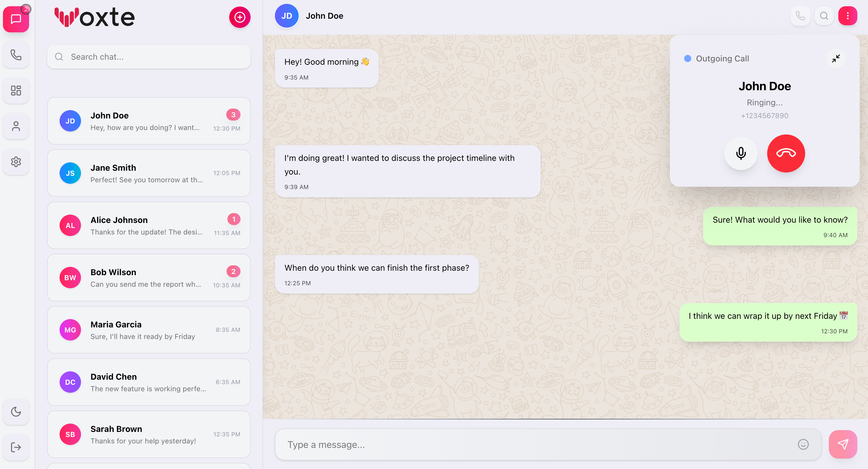Mute the microphone during the outgoing call
The width and height of the screenshot is (868, 469).
pyautogui.click(x=741, y=153)
